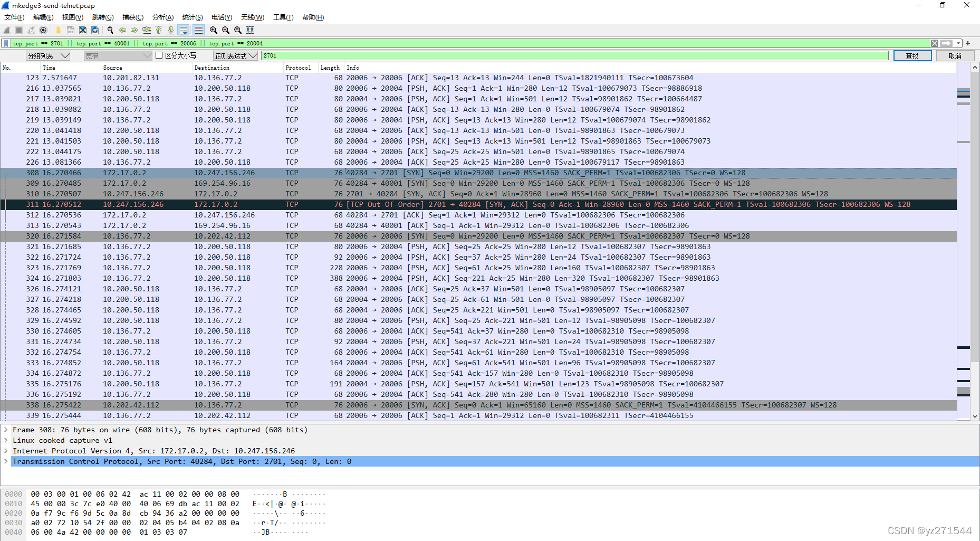Open a capture file with the folder icon
This screenshot has height=541, width=980.
[x=58, y=30]
